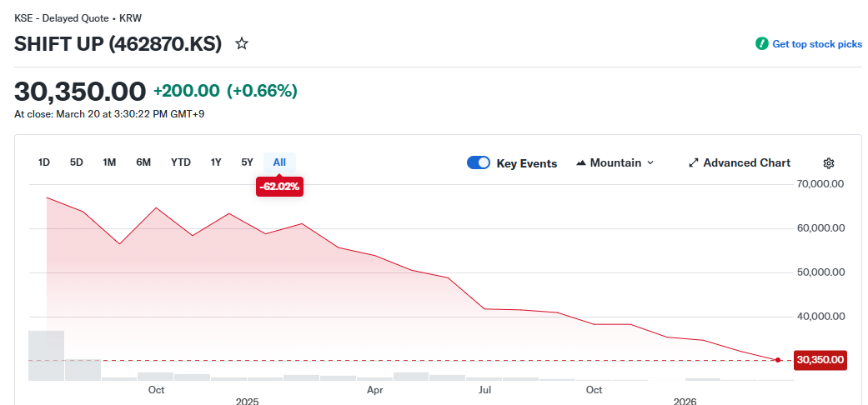The height and width of the screenshot is (405, 868).
Task: Click the Key Events label
Action: (526, 163)
